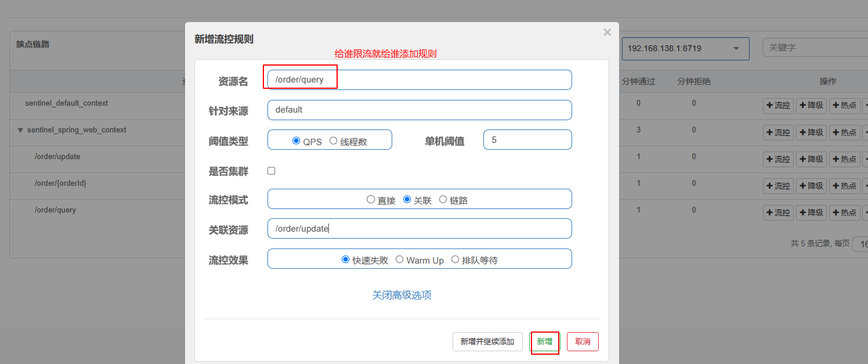
Task: Select the 线程数 threshold type radio
Action: click(334, 140)
